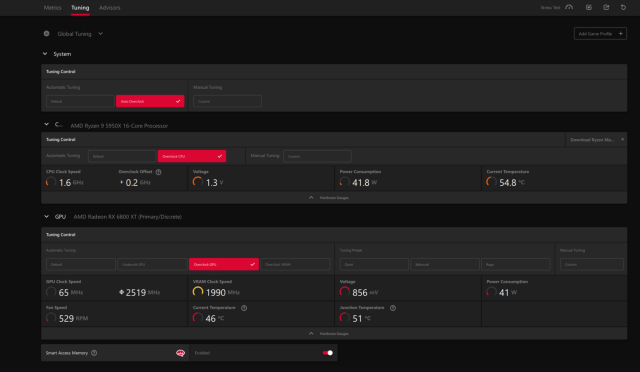
Task: Click the Enabled label for Smart Access Memory
Action: click(x=202, y=353)
